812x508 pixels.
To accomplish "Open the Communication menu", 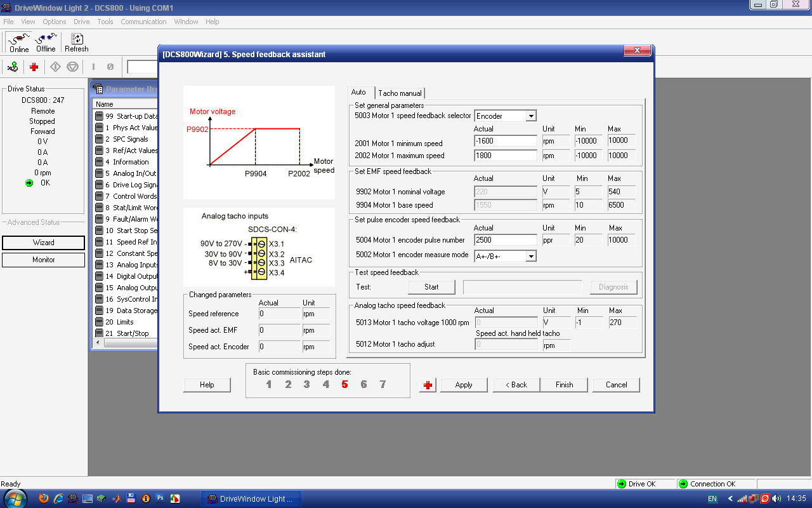I will [143, 22].
